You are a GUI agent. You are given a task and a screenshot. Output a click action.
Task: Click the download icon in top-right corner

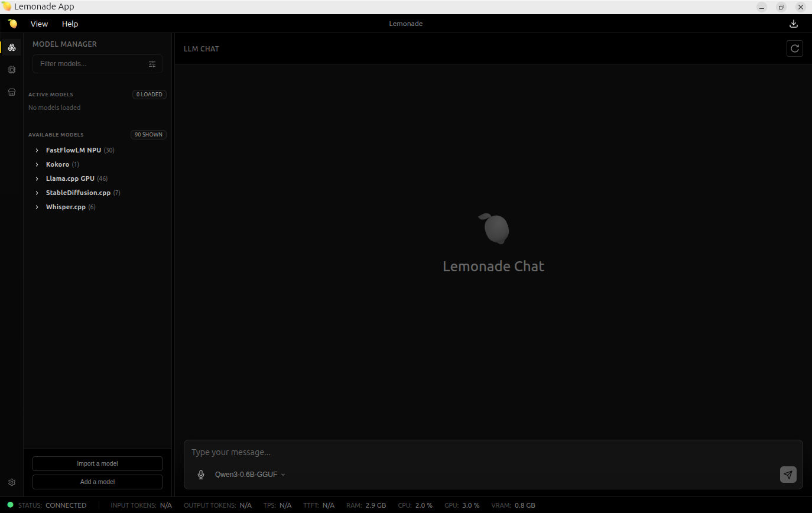(x=793, y=24)
